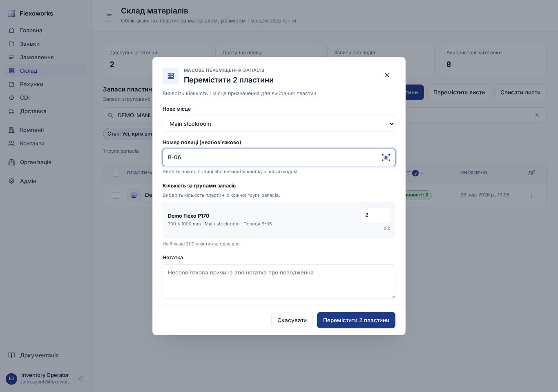Click the quantity field for Demo Flexo P170

pos(375,215)
